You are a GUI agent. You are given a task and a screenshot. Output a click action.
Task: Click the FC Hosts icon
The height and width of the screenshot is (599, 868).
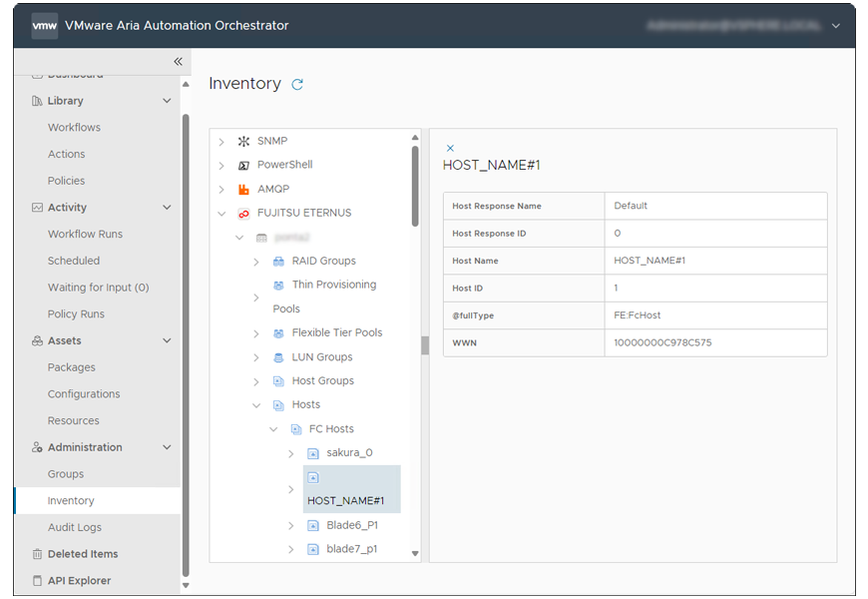click(296, 429)
